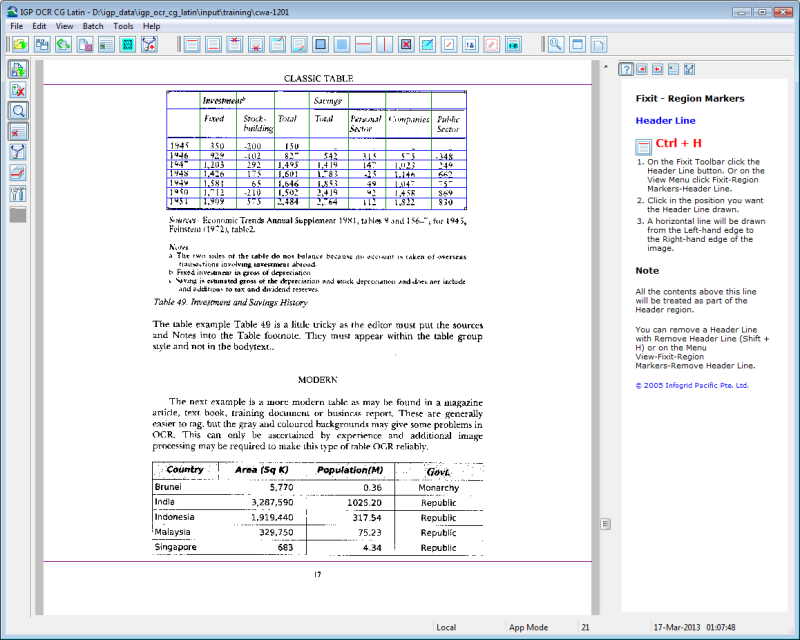Click the Header Line blue heading link

point(665,120)
